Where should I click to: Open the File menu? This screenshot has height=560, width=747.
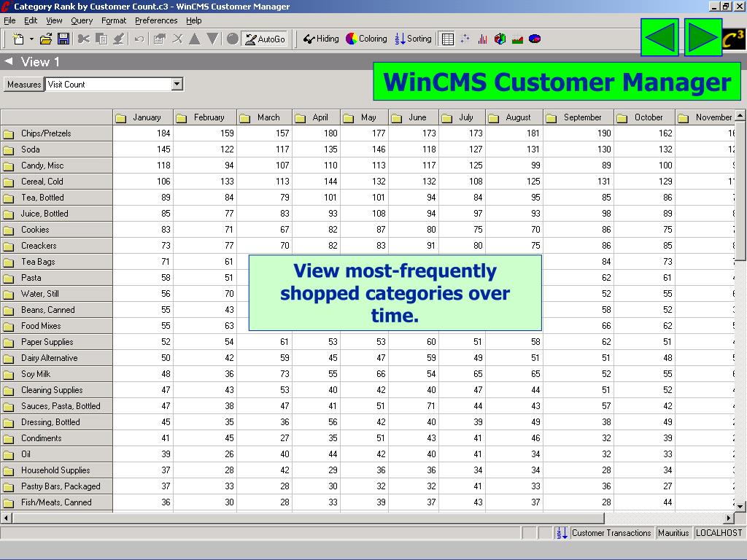9,20
